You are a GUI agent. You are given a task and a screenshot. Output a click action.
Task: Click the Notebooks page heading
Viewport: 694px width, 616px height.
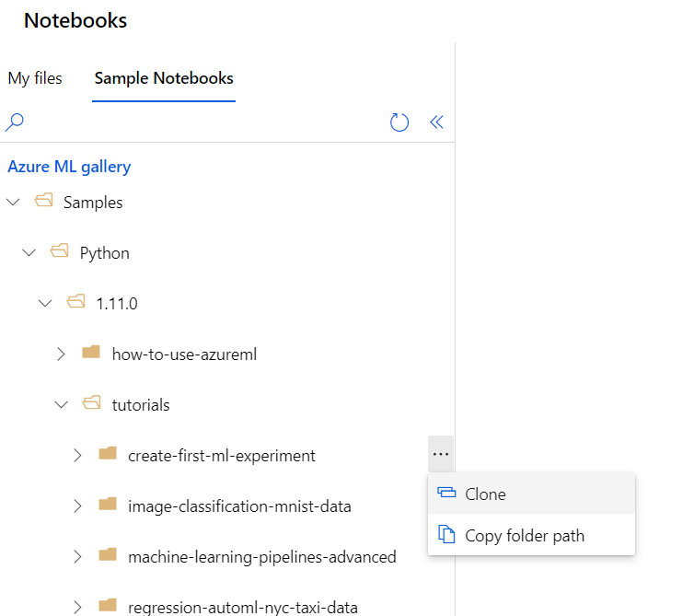75,20
